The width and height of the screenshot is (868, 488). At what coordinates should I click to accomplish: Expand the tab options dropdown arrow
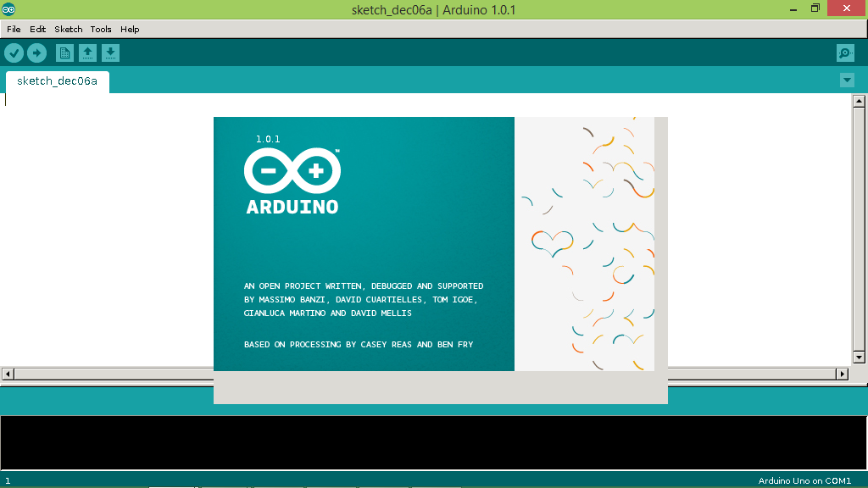click(x=847, y=80)
